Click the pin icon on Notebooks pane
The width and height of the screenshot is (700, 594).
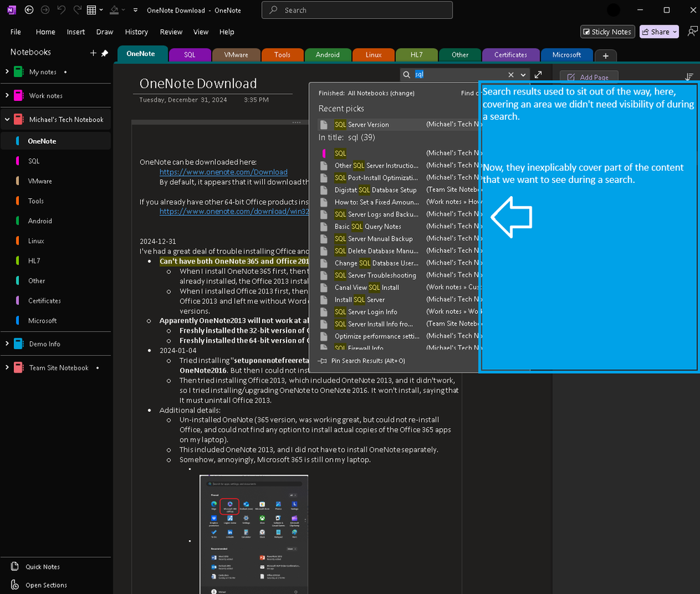click(105, 53)
